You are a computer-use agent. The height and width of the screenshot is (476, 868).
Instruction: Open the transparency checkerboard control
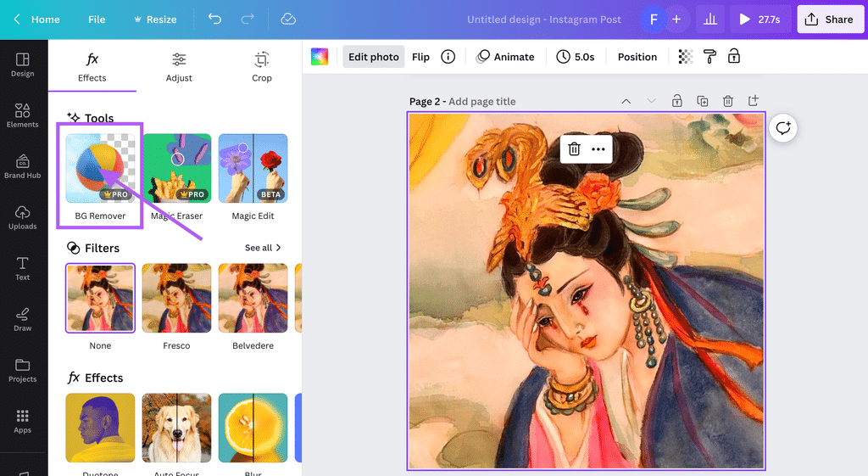tap(686, 57)
